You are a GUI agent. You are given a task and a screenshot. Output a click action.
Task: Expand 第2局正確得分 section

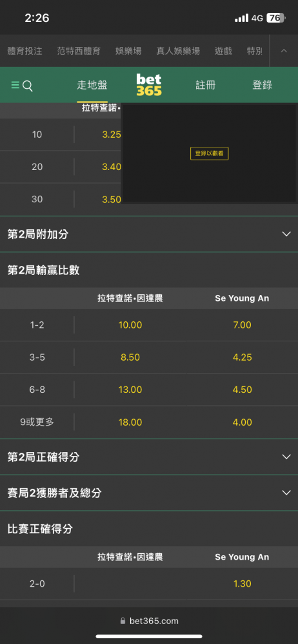point(149,457)
